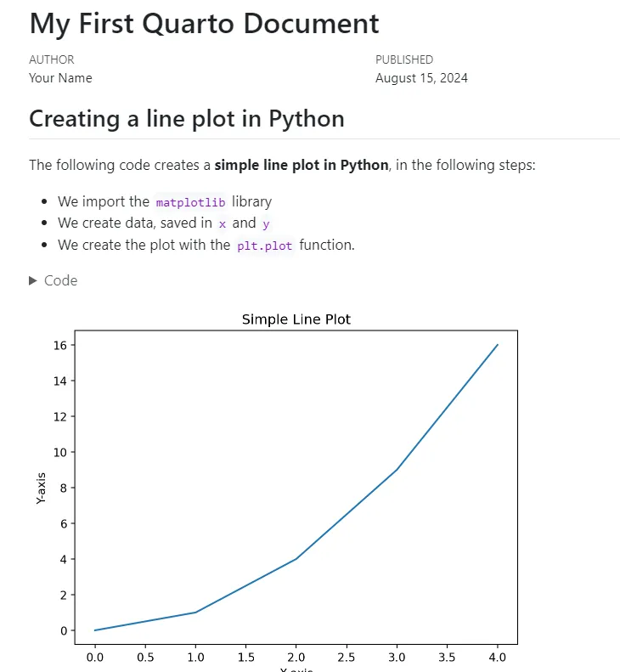Image resolution: width=620 pixels, height=672 pixels.
Task: Click the "My First Quarto Document" title
Action: 204,23
